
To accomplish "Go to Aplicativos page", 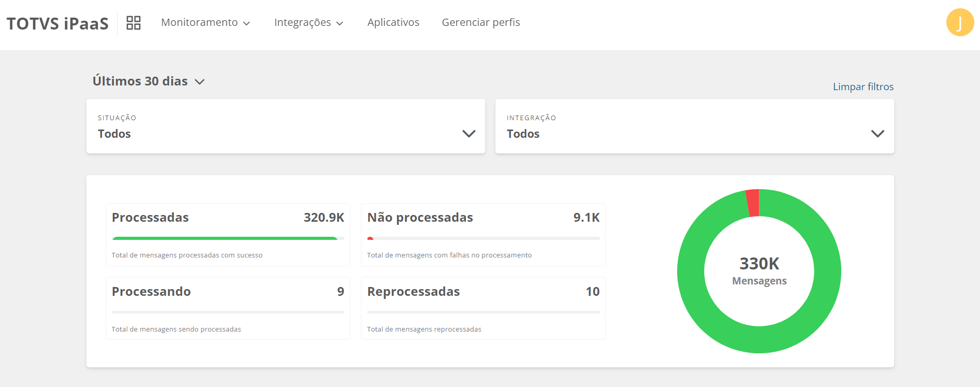I will [393, 22].
